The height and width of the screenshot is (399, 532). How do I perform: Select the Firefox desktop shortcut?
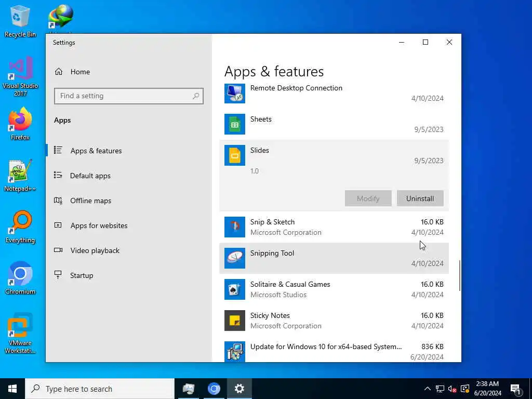coord(20,124)
